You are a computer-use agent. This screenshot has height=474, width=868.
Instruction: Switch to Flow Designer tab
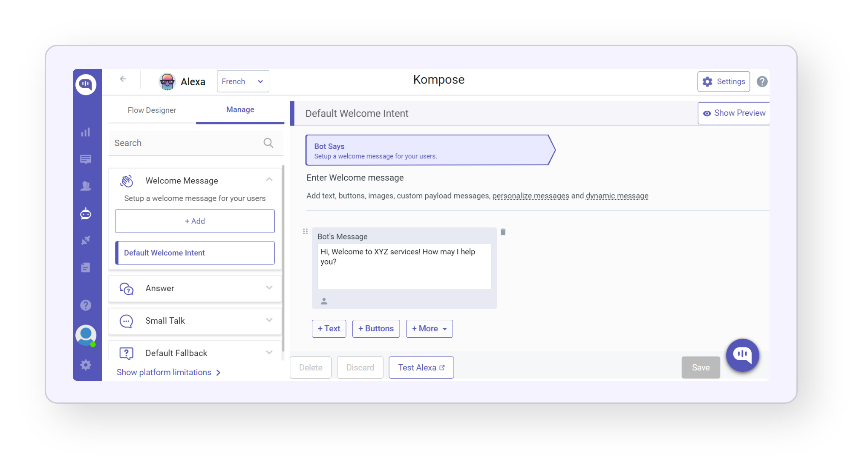(x=152, y=110)
